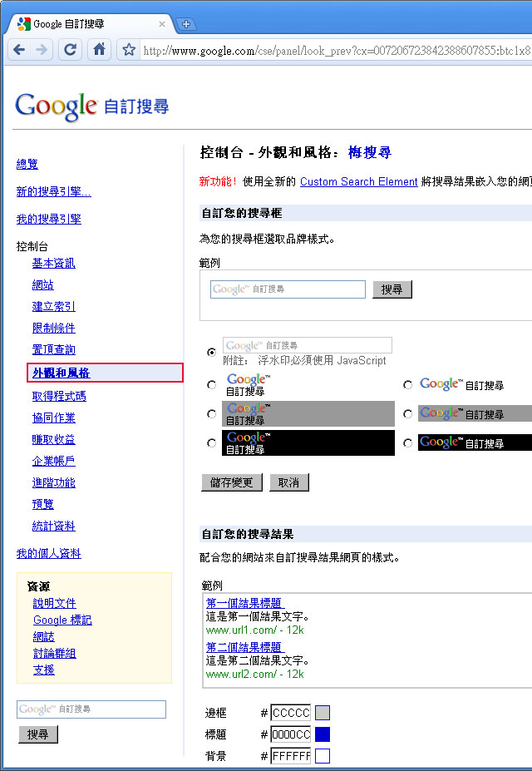Image resolution: width=532 pixels, height=771 pixels.
Task: Click the 取消 button
Action: [x=289, y=482]
